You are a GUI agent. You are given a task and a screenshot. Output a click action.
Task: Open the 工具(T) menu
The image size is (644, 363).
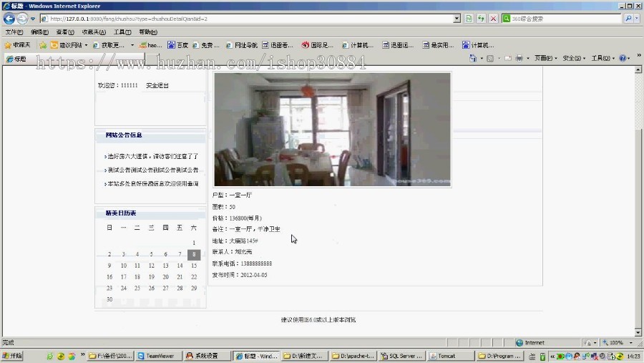point(122,32)
